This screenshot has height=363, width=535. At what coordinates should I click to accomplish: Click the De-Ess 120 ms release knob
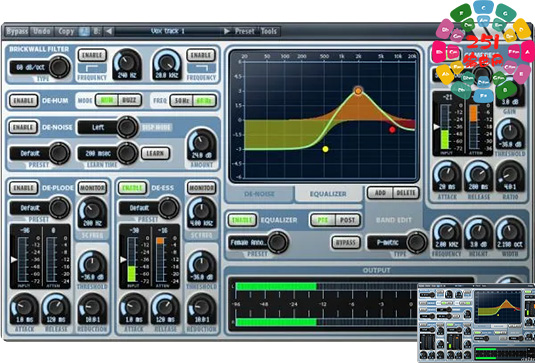(165, 309)
